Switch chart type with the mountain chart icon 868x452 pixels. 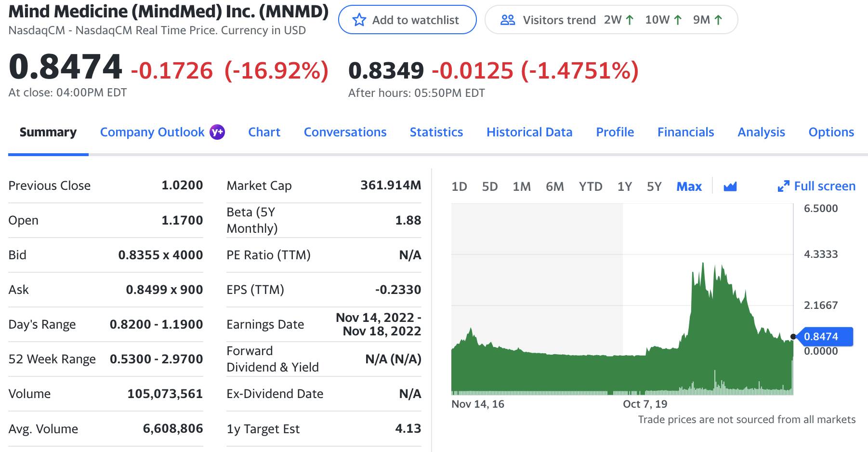(730, 186)
